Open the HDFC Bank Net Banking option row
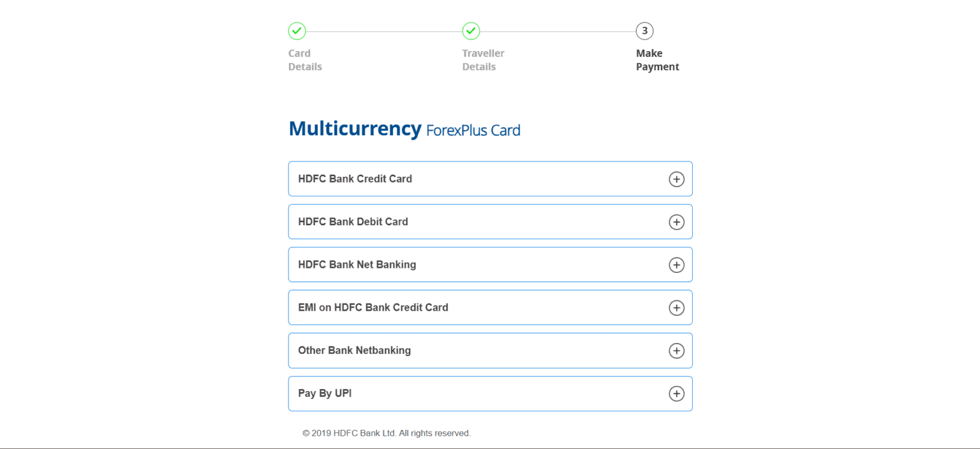The image size is (980, 449). click(490, 264)
